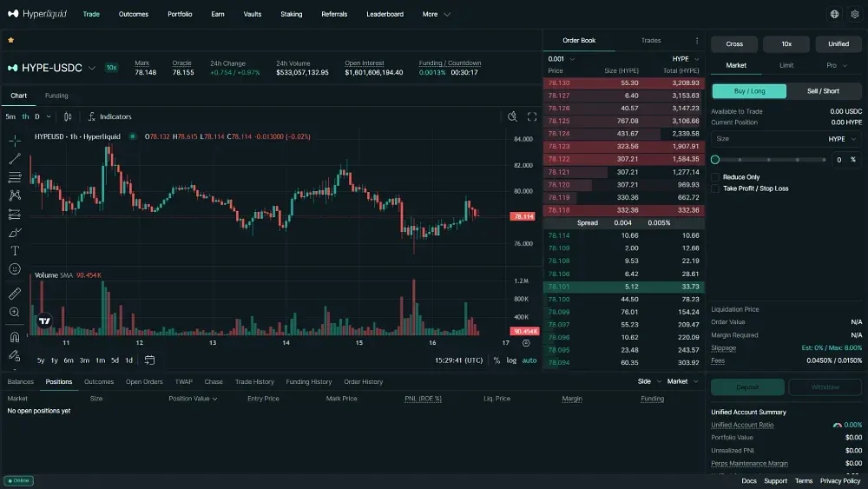Open the go-to-date calendar icon
Screen dimensions: 868x489
pos(149,360)
